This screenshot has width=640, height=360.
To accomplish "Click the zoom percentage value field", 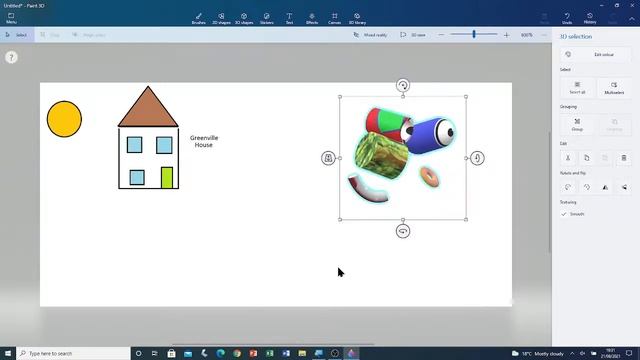I will pos(527,35).
